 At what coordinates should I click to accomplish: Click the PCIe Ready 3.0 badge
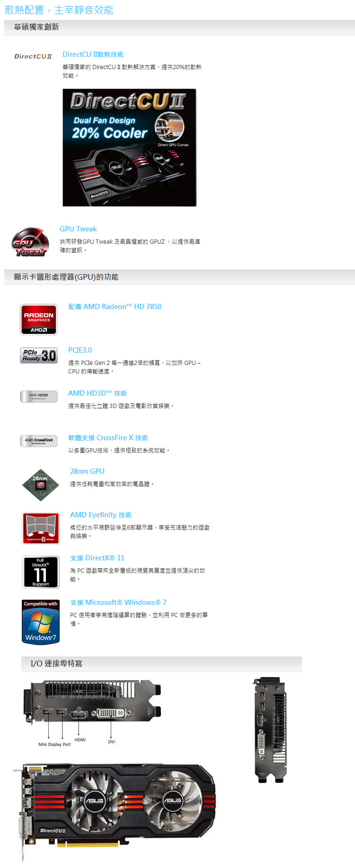[39, 355]
